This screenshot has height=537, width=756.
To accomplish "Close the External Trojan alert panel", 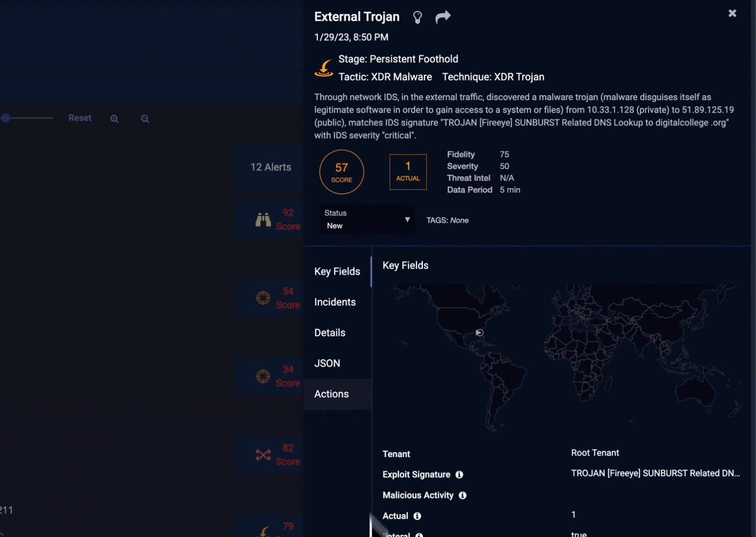I will [732, 13].
